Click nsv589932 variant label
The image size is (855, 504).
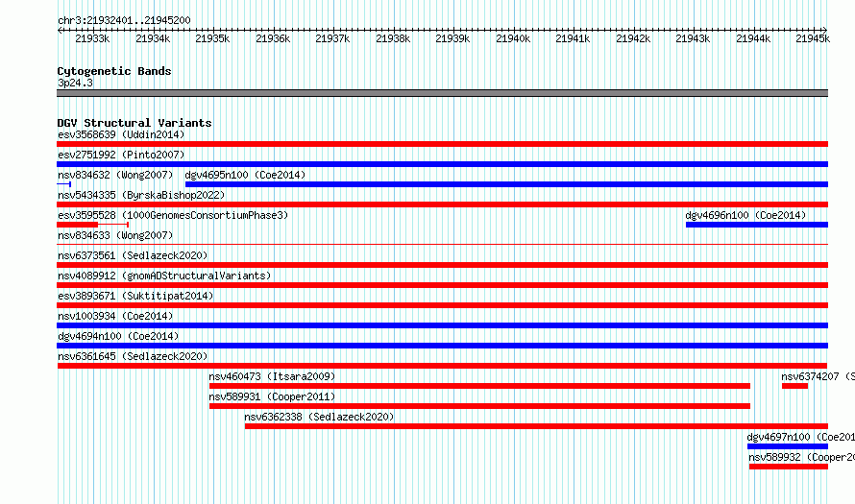click(x=801, y=457)
